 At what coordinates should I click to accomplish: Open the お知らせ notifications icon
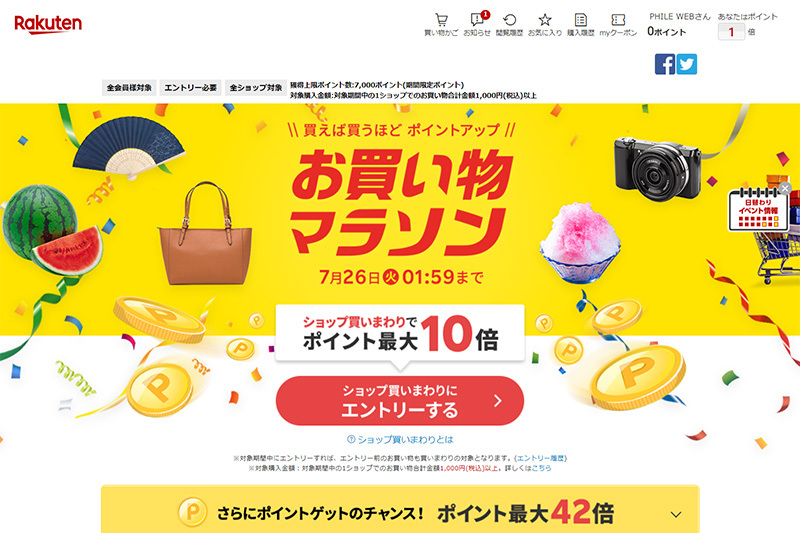coord(477,24)
